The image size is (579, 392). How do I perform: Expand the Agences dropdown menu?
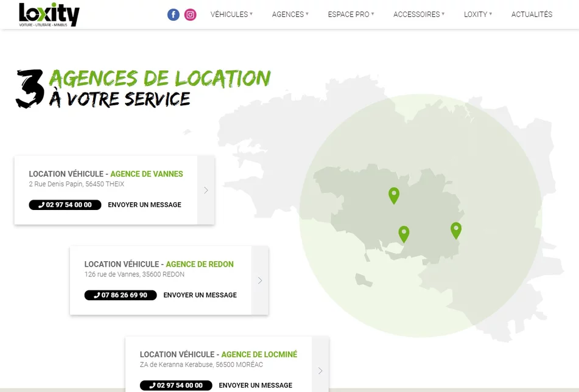click(290, 15)
